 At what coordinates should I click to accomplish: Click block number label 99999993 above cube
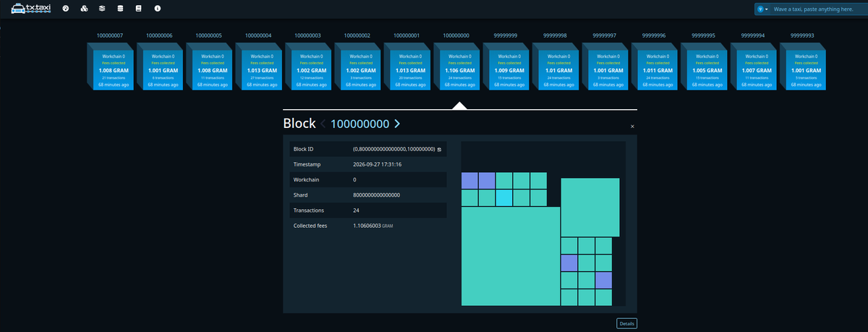pyautogui.click(x=802, y=35)
